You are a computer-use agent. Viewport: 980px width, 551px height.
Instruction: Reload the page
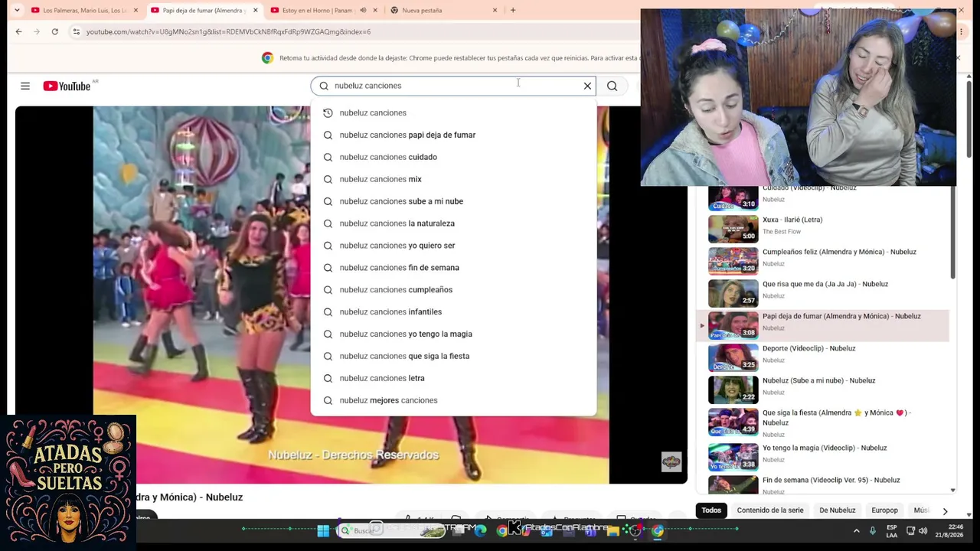point(54,31)
